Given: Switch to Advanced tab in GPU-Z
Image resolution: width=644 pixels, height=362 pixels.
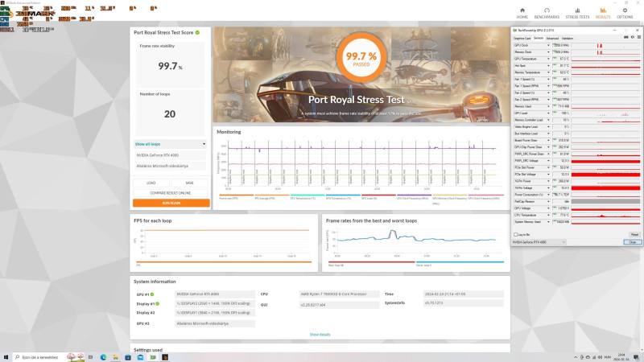Looking at the screenshot, I should [552, 38].
